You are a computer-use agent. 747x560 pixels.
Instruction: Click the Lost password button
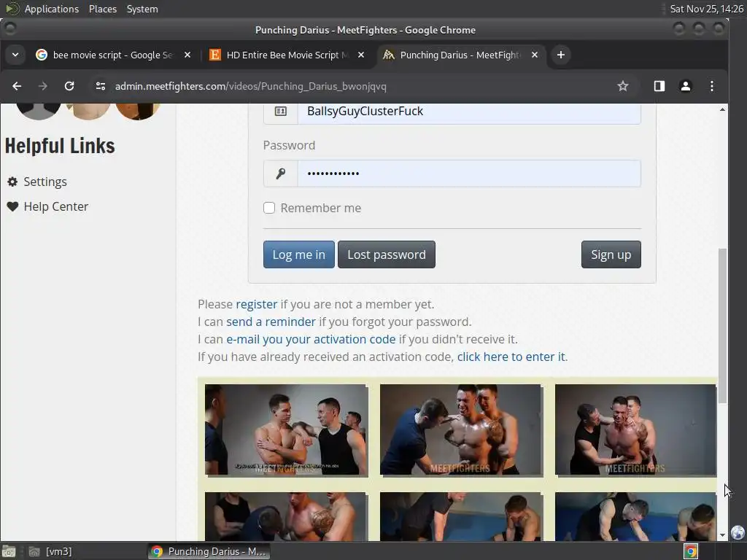click(x=387, y=254)
